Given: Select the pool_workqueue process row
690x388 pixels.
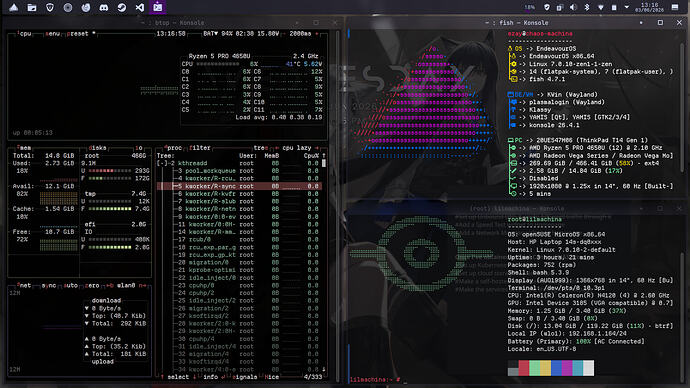Looking at the screenshot, I should (x=240, y=171).
